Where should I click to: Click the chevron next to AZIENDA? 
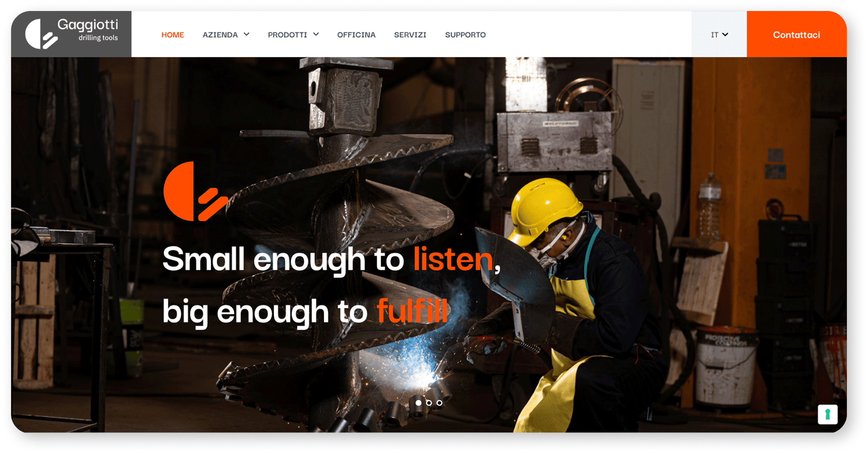[246, 34]
